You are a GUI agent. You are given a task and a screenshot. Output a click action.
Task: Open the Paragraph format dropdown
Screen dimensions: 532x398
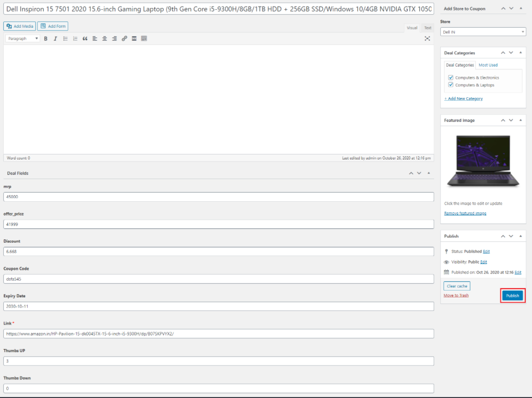23,39
